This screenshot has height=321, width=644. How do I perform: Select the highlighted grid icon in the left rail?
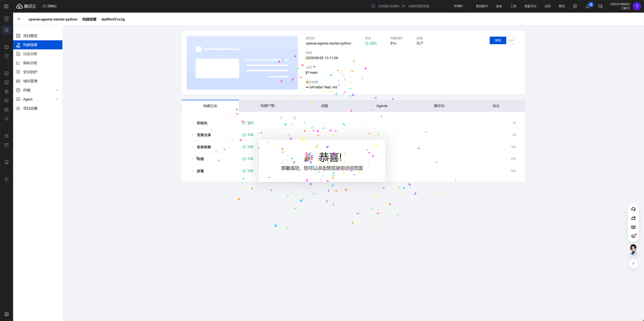(7, 30)
